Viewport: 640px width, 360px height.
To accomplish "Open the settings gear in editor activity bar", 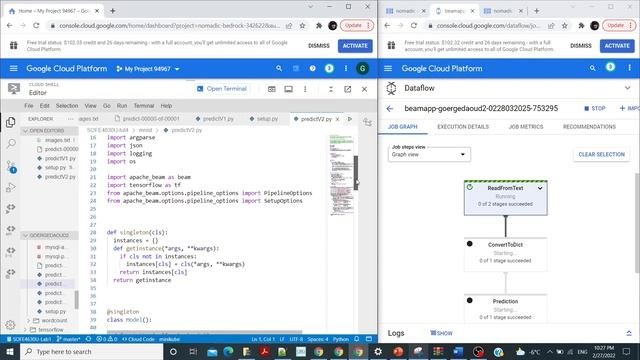I will coord(11,325).
